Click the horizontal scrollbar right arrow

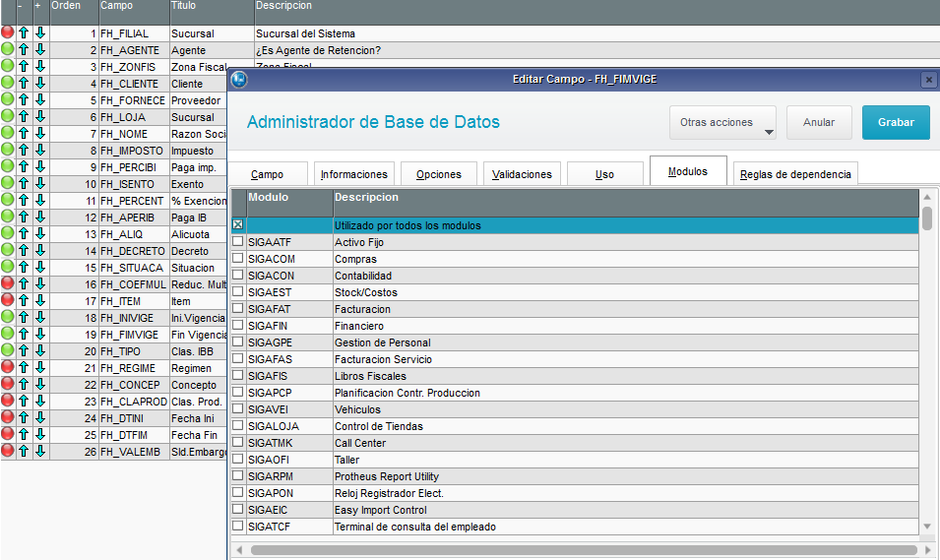928,550
